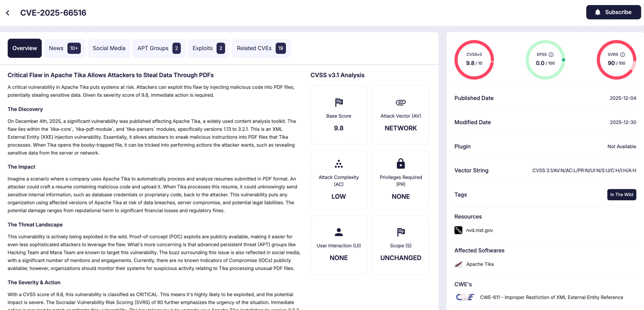Click the info icon next to EPSS
The image size is (644, 310).
(x=551, y=54)
